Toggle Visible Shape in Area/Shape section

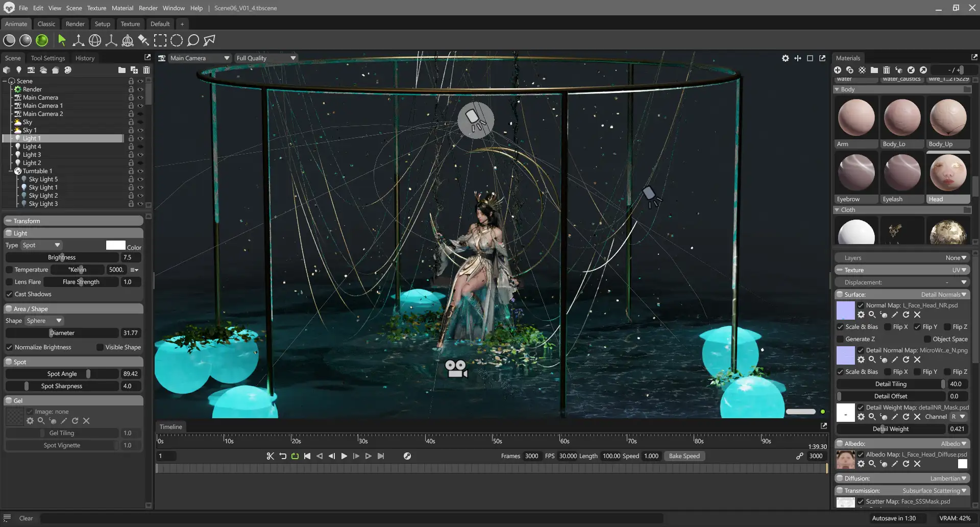coord(100,347)
